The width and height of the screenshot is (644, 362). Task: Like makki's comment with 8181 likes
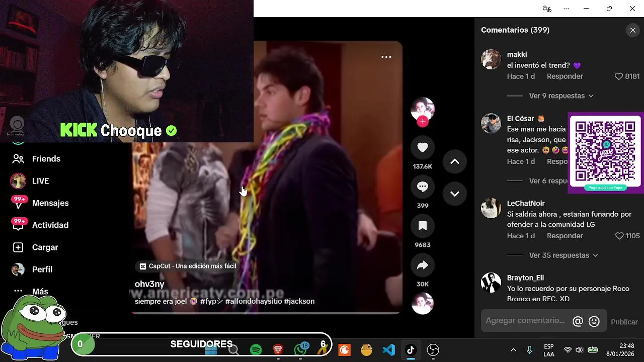(619, 76)
